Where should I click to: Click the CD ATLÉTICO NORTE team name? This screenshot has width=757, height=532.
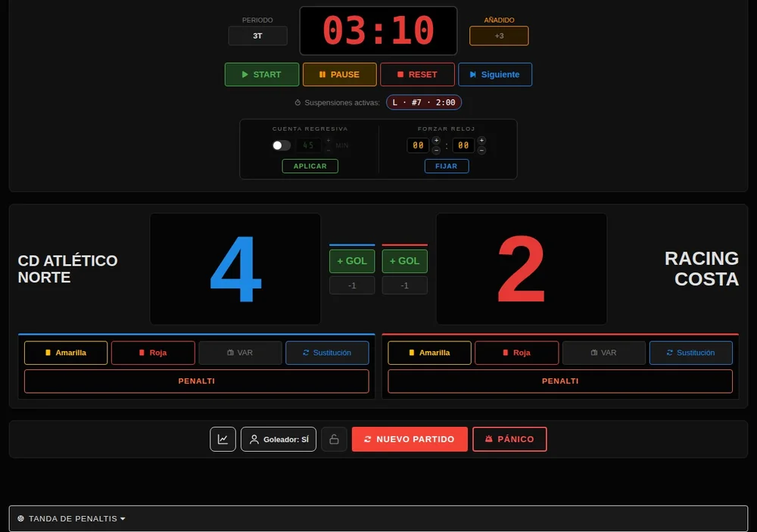[67, 269]
